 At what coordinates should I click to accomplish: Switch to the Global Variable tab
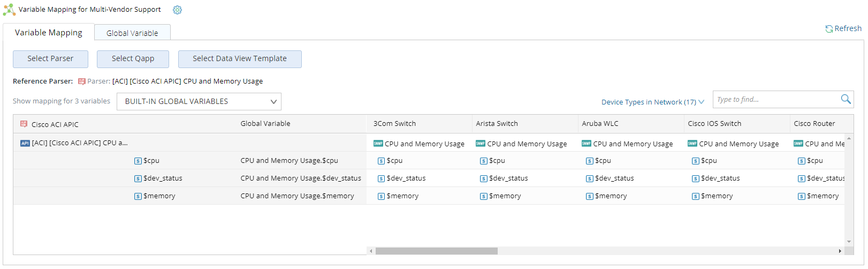(132, 33)
